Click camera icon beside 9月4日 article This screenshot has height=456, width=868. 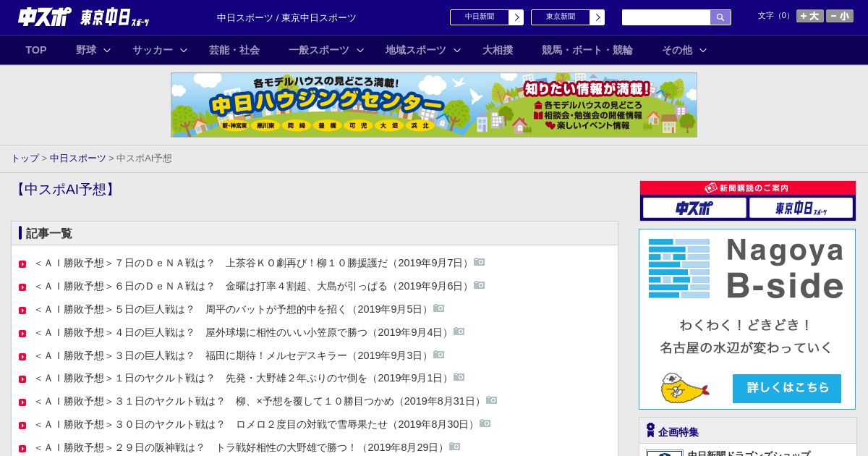459,332
